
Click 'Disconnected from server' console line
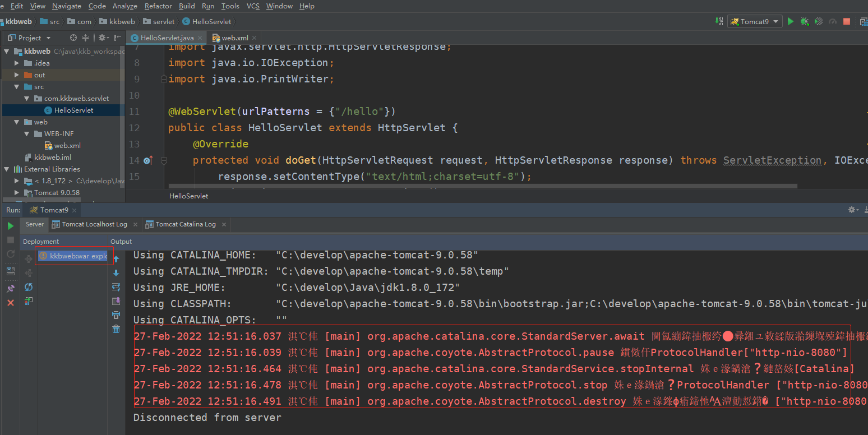click(207, 418)
